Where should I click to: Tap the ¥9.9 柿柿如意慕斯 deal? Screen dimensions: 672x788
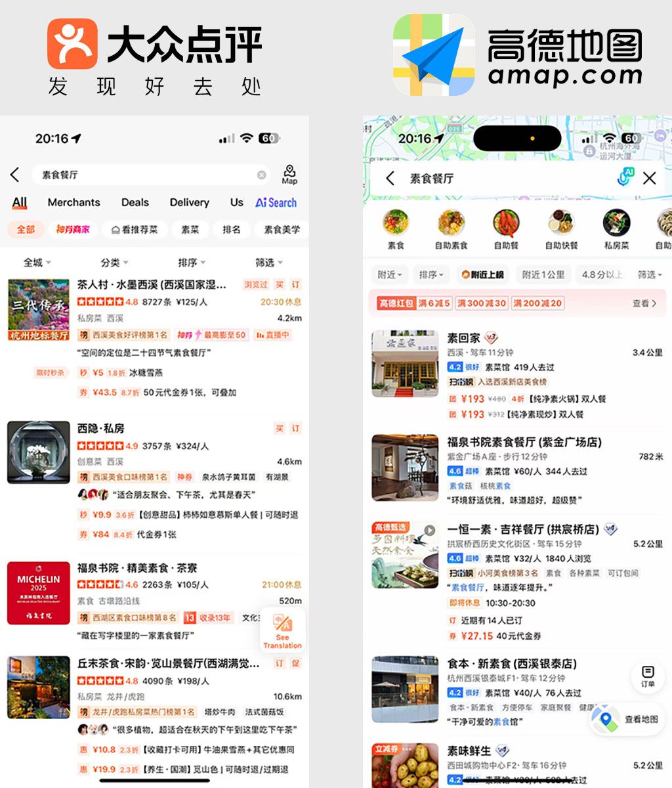[x=188, y=515]
